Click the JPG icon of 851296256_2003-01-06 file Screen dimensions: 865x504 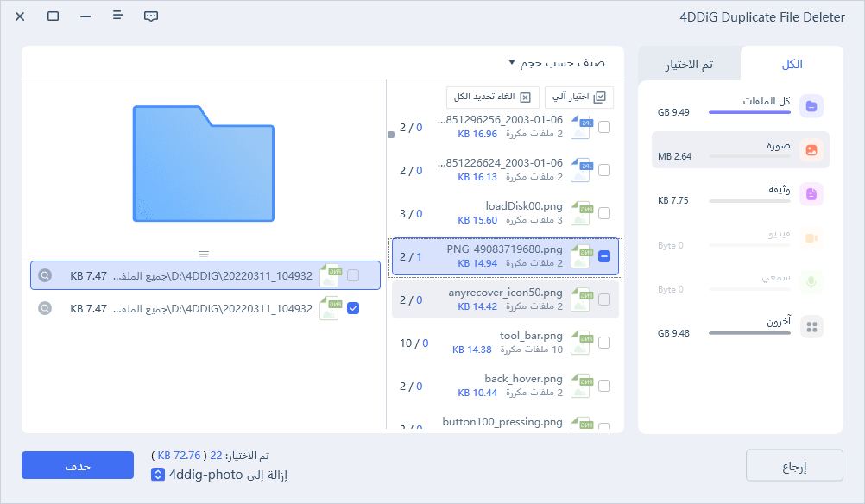coord(582,127)
